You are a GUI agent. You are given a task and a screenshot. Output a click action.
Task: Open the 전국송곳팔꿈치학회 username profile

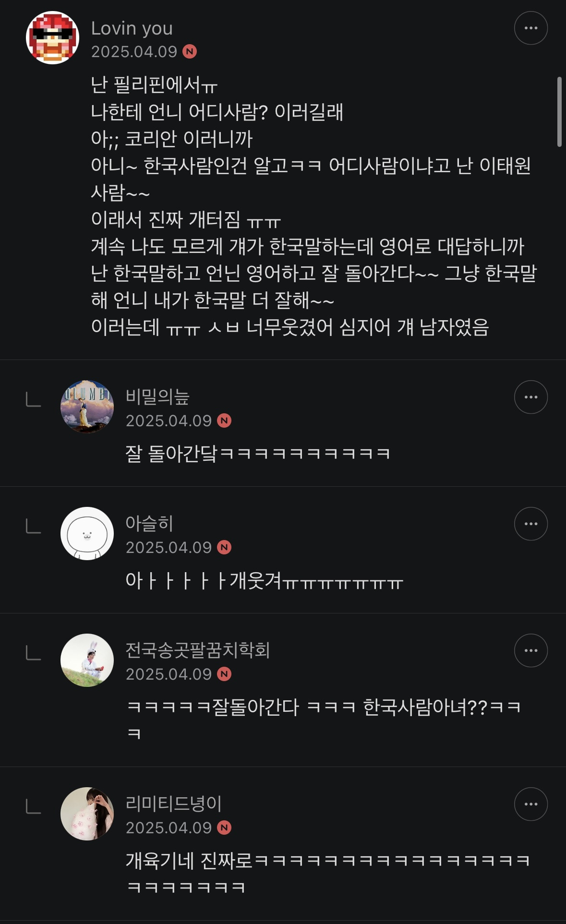[x=197, y=650]
